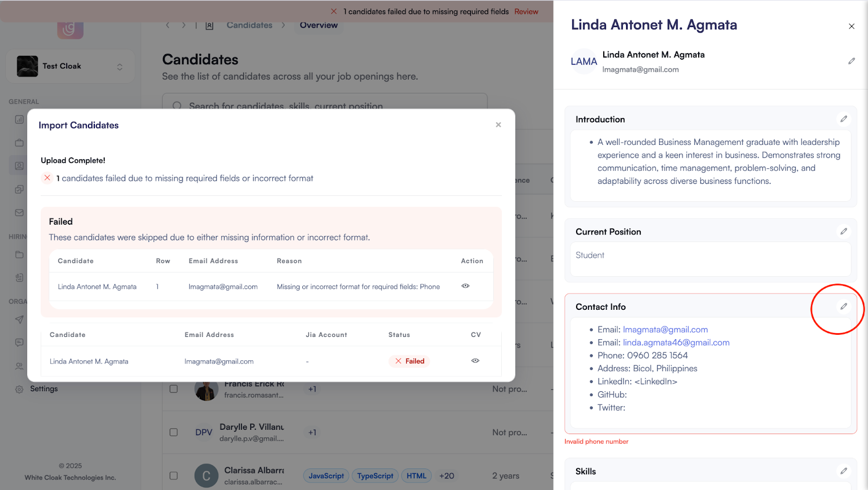Click the candidate search field
This screenshot has width=868, height=490.
[325, 103]
